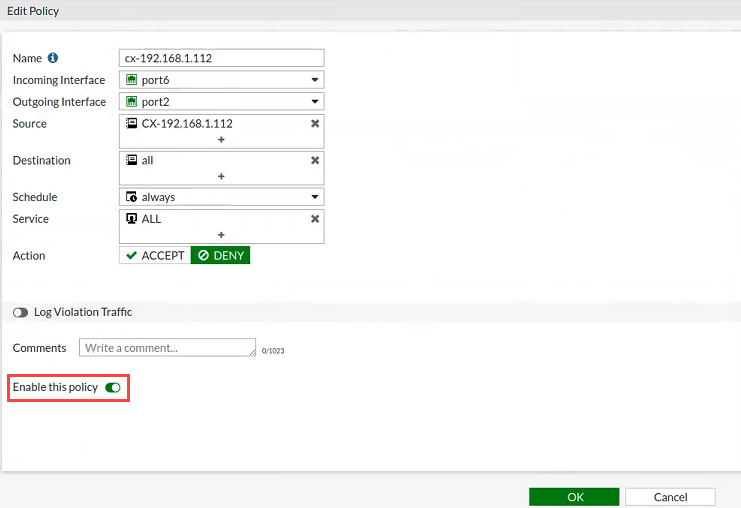Toggle Log Violation Traffic switch
The height and width of the screenshot is (508, 741).
click(x=20, y=312)
